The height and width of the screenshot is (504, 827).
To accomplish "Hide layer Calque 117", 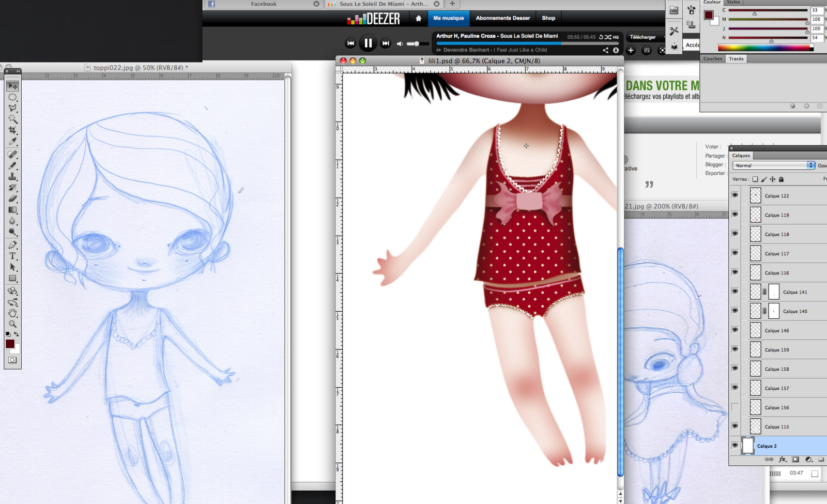I will (735, 253).
